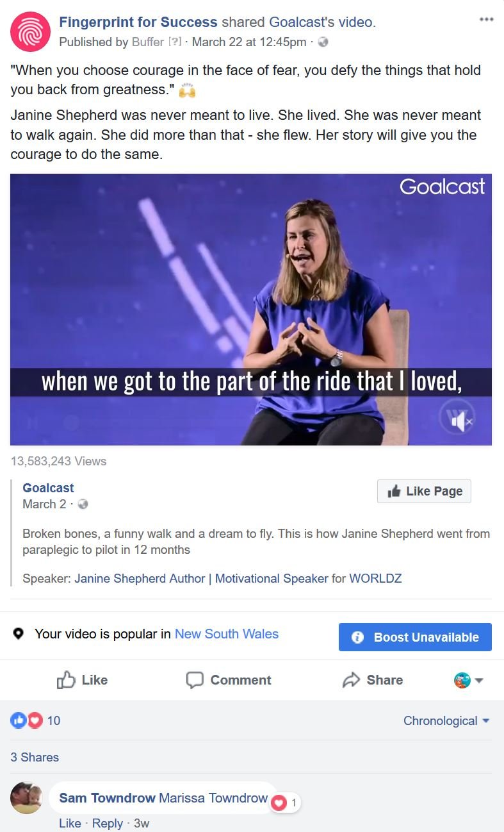Click the Like Page button

point(424,491)
